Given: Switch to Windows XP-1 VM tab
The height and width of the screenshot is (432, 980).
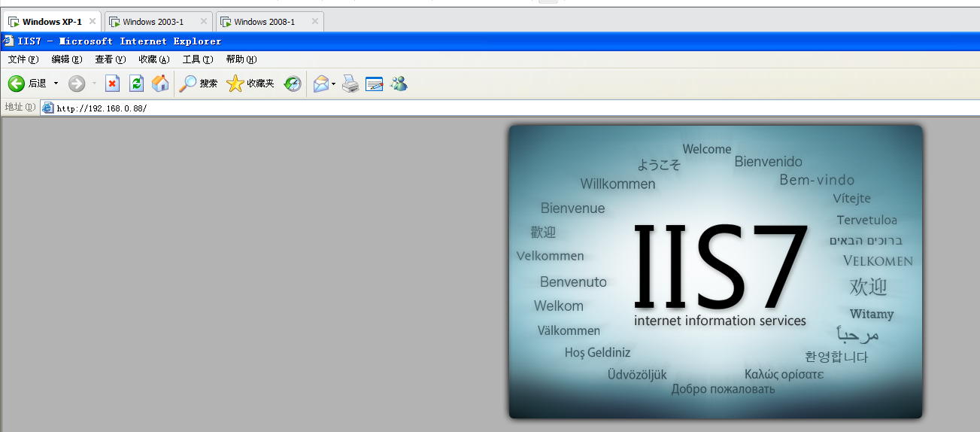Looking at the screenshot, I should (50, 22).
